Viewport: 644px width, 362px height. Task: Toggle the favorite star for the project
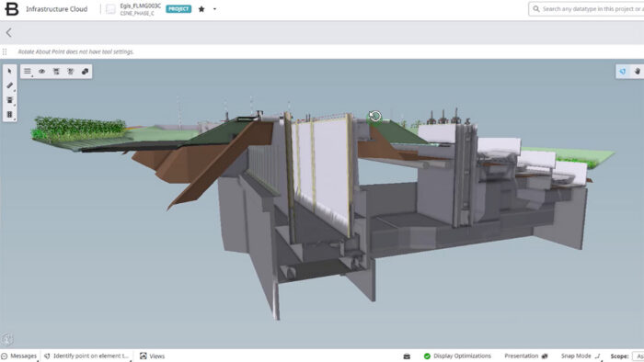[201, 9]
